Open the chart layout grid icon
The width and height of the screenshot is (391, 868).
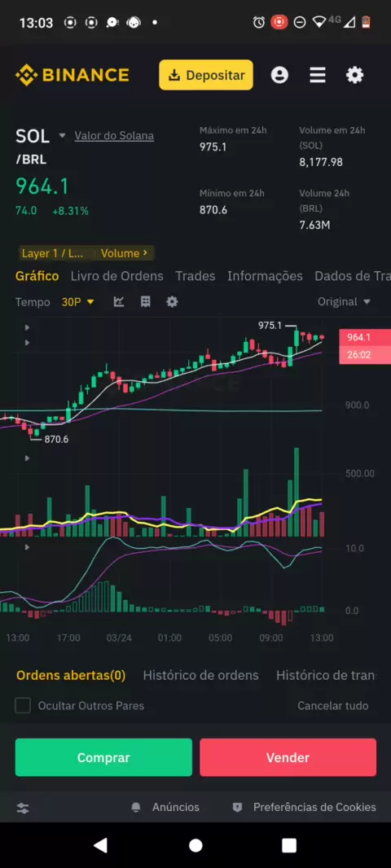coord(146,302)
